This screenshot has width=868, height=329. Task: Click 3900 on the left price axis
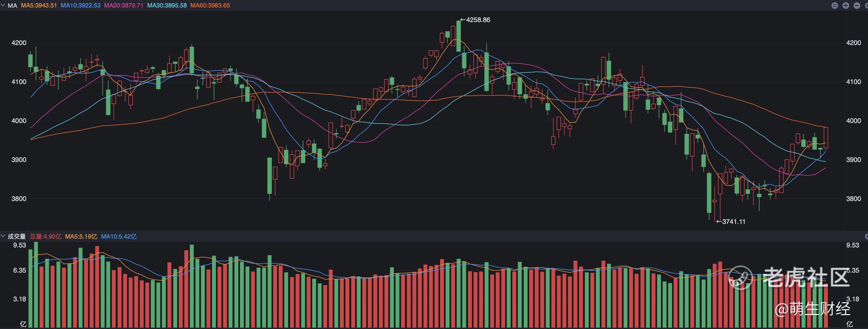point(19,160)
